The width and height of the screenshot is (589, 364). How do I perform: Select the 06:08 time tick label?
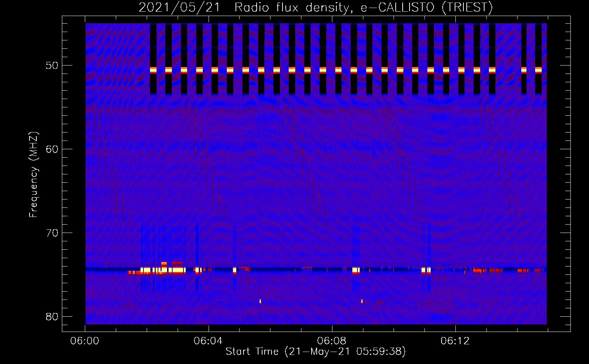332,341
